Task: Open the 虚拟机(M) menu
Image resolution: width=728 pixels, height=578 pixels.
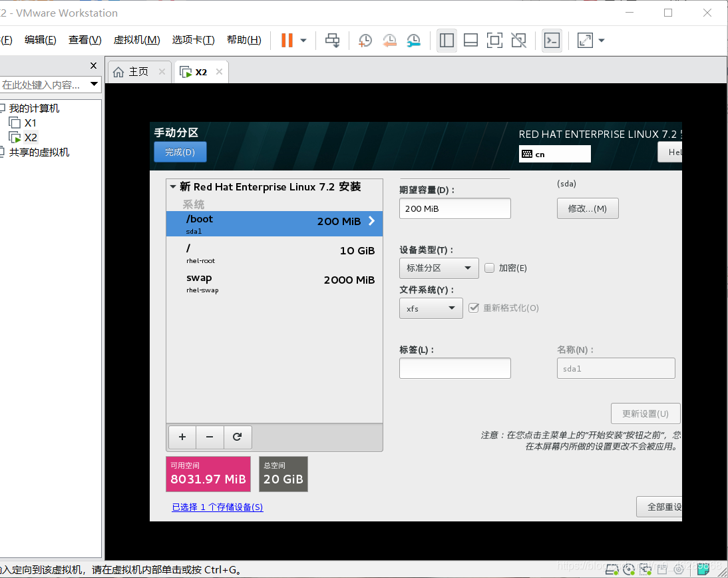Action: (137, 40)
